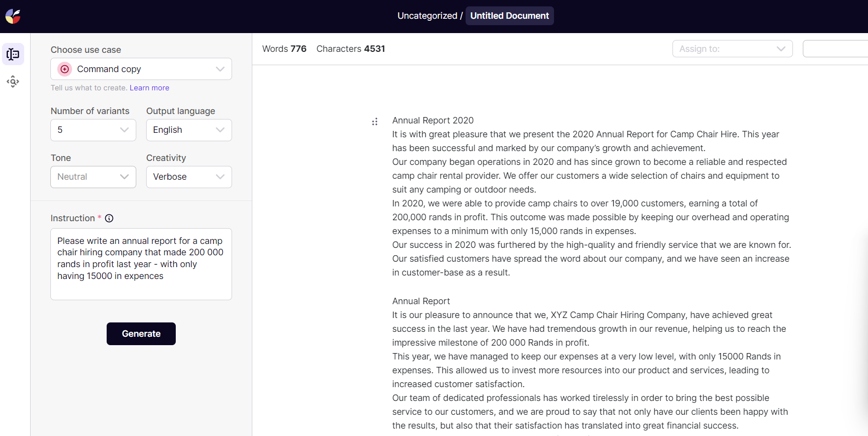Change the Tone selection from Neutral

click(x=93, y=177)
